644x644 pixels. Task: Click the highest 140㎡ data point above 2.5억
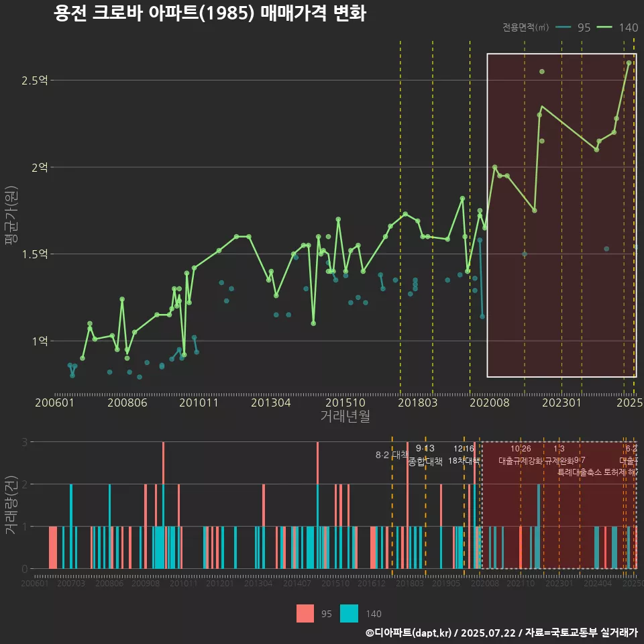(x=629, y=63)
